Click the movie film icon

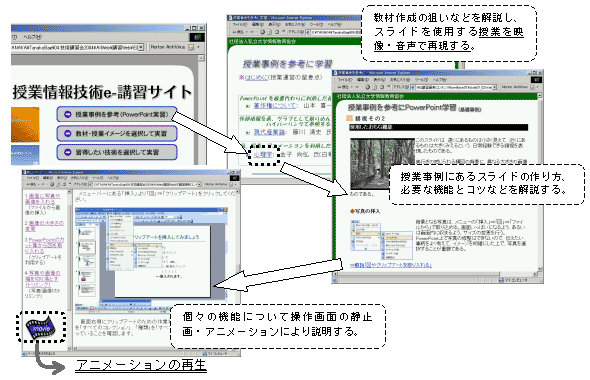41,328
